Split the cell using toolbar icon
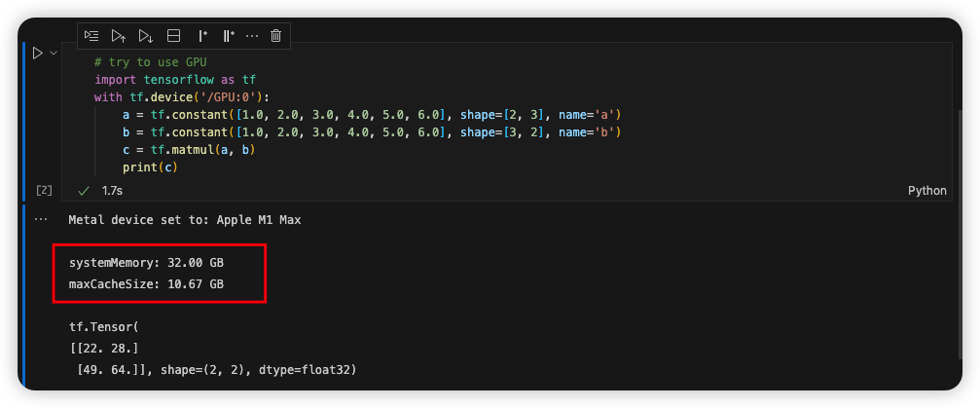Viewport: 980px width, 408px height. pyautogui.click(x=174, y=36)
